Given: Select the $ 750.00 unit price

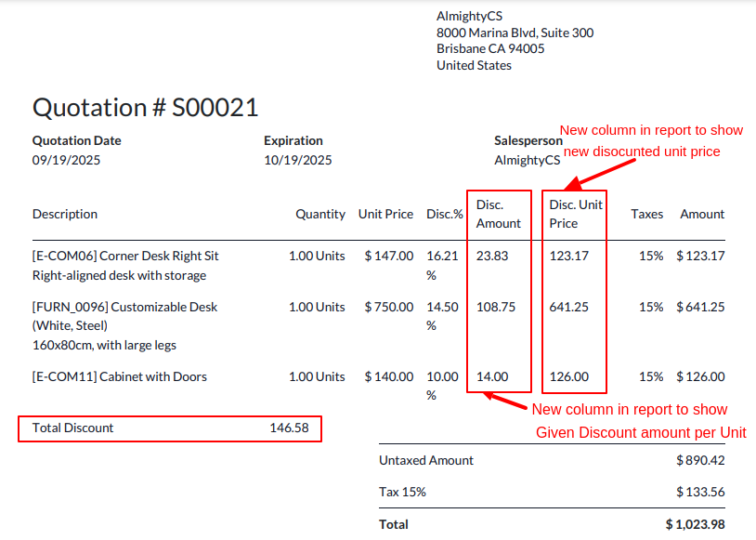Looking at the screenshot, I should (389, 307).
